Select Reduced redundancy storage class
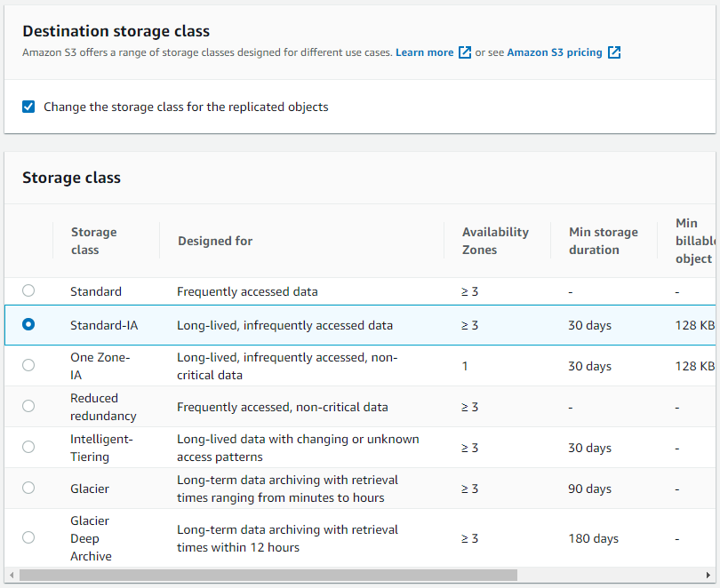720x588 pixels. [x=28, y=406]
